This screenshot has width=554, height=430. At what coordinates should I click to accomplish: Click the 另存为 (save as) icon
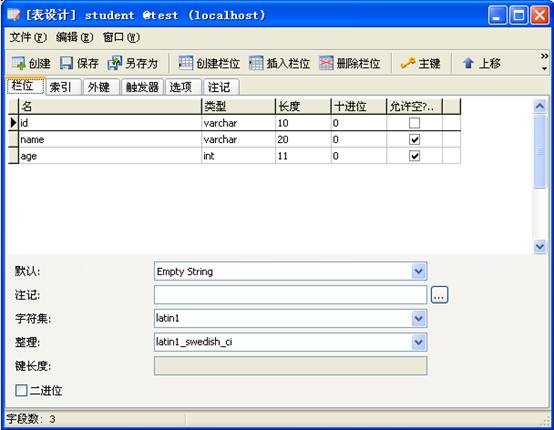(x=115, y=63)
